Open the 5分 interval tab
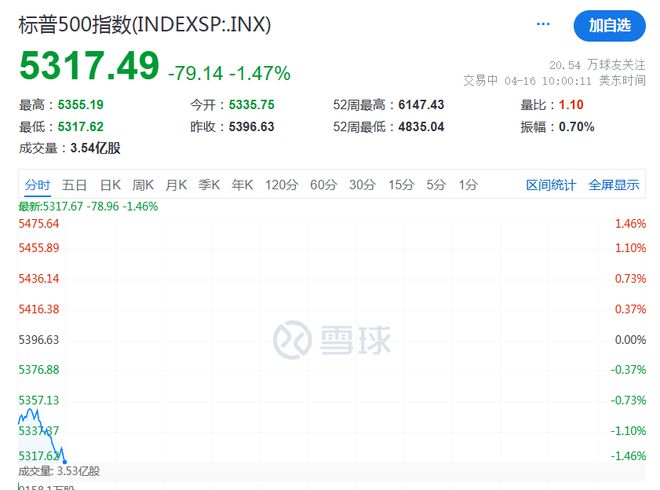The width and height of the screenshot is (660, 490). click(436, 185)
